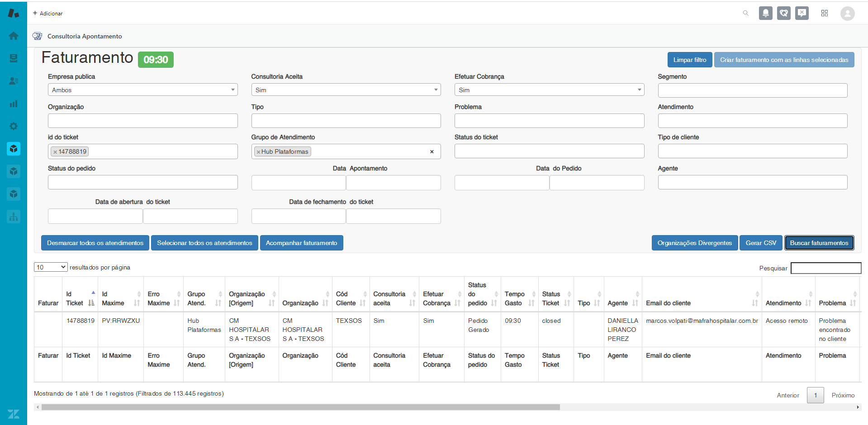Click the Pesquisar search field

click(825, 268)
